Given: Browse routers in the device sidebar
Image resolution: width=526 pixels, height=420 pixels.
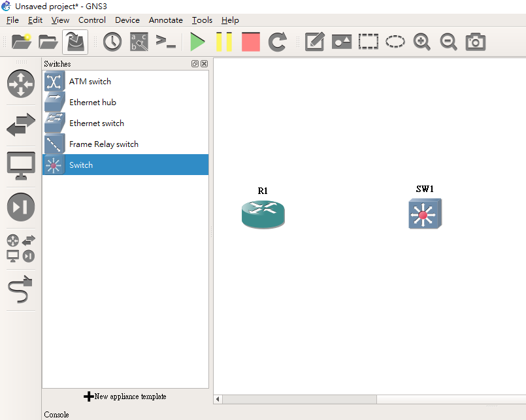Looking at the screenshot, I should point(21,84).
